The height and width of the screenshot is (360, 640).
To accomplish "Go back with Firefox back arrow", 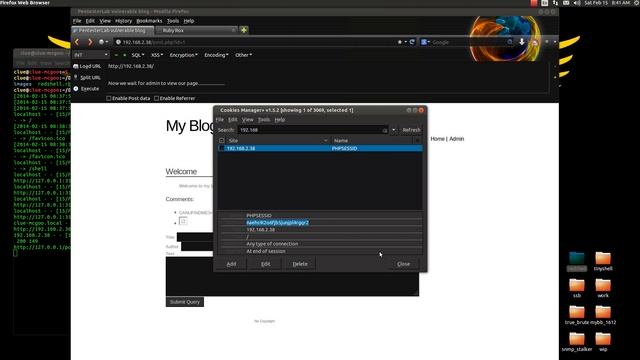I will 77,42.
